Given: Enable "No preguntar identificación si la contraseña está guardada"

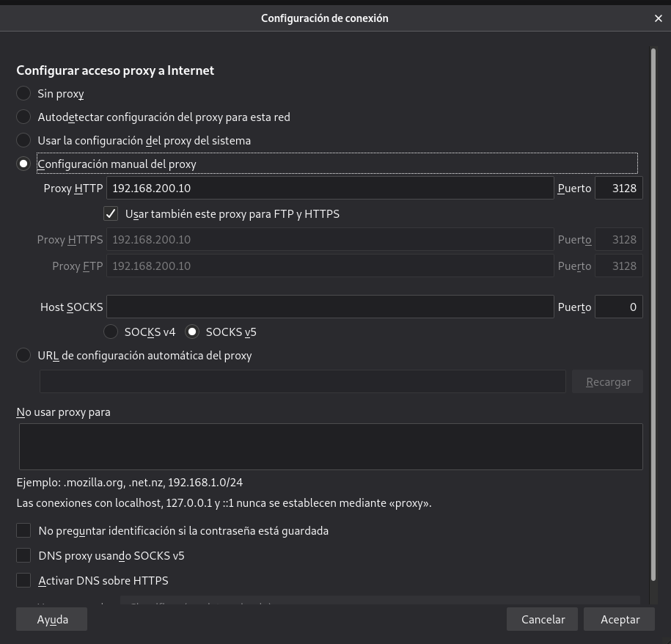Looking at the screenshot, I should click(23, 530).
